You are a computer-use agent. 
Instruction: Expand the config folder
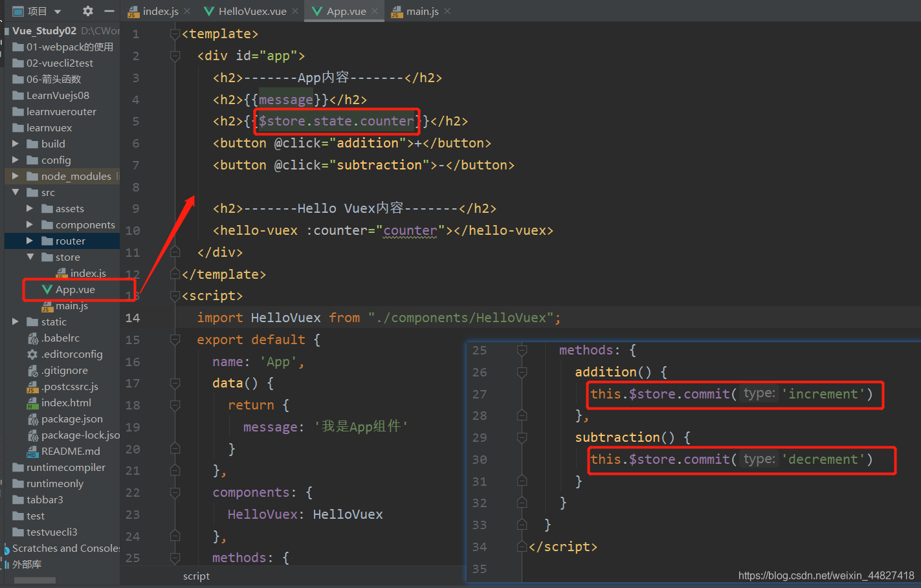[16, 160]
